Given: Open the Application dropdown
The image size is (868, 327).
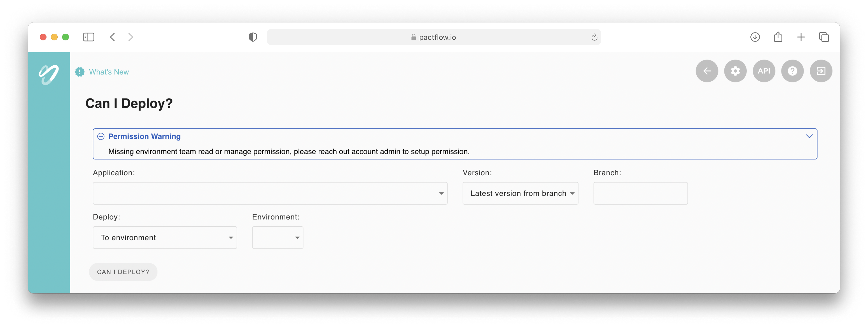Looking at the screenshot, I should tap(270, 193).
